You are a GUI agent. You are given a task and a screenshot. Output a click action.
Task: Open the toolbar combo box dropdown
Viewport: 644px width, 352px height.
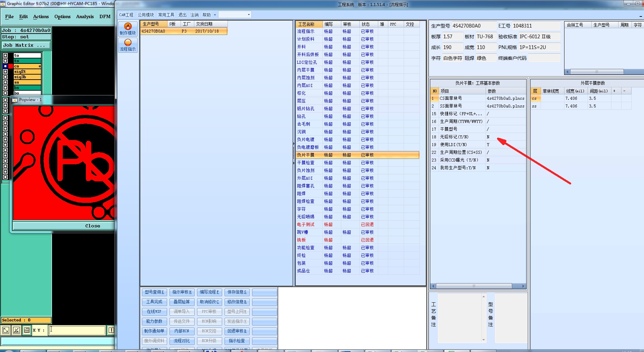point(249,15)
